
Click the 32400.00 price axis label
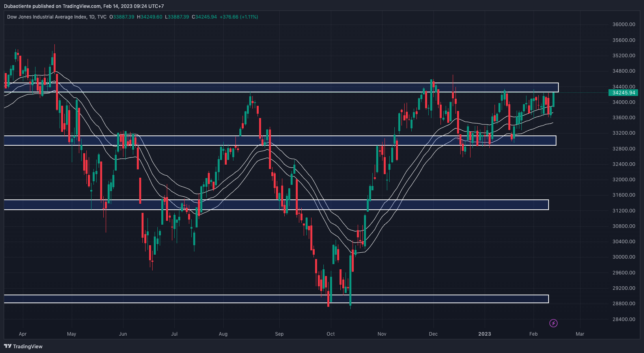click(623, 164)
